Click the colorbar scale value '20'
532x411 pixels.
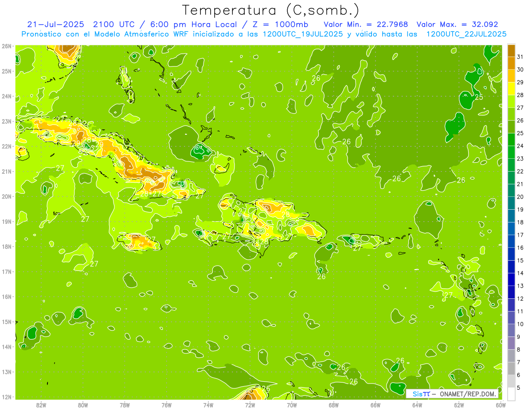click(520, 197)
